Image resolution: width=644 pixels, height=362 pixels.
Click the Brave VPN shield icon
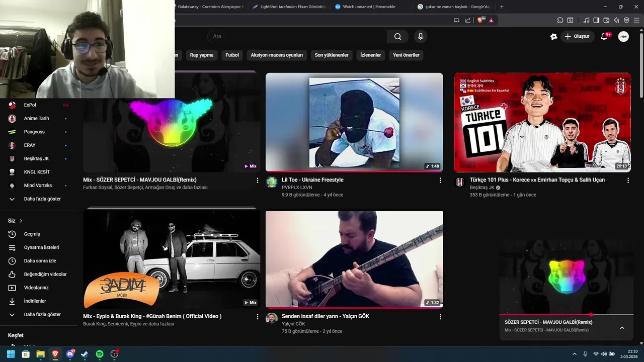(x=626, y=20)
